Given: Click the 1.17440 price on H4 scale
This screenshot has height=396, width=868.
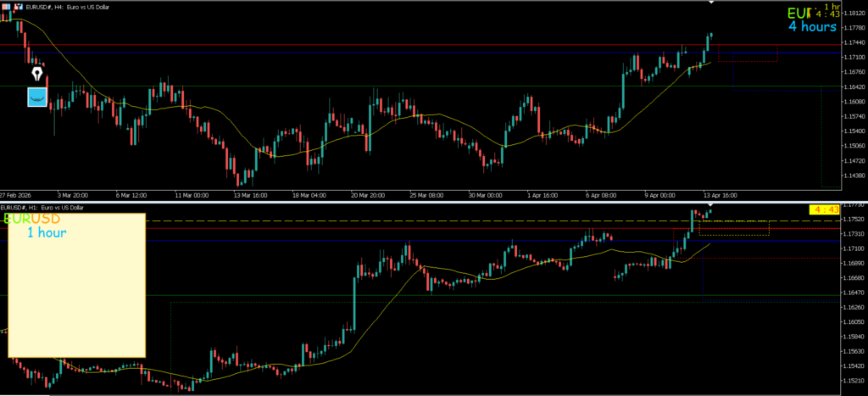Looking at the screenshot, I should tap(854, 42).
